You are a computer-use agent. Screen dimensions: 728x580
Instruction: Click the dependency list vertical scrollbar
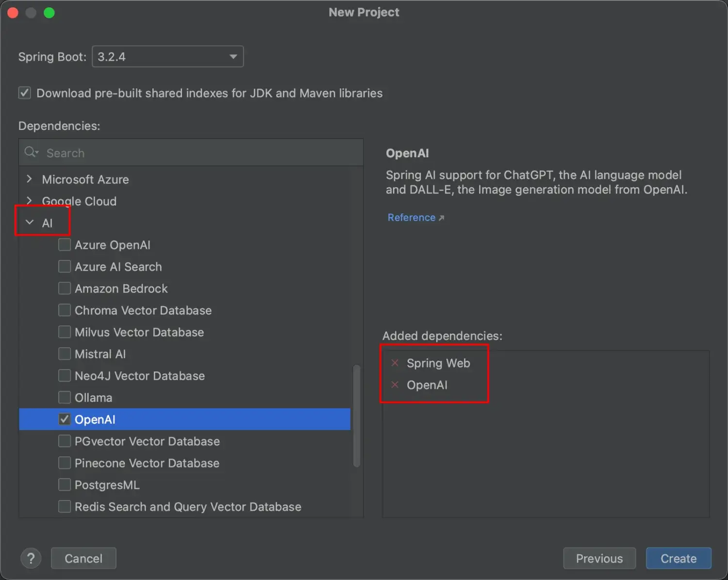pos(356,416)
